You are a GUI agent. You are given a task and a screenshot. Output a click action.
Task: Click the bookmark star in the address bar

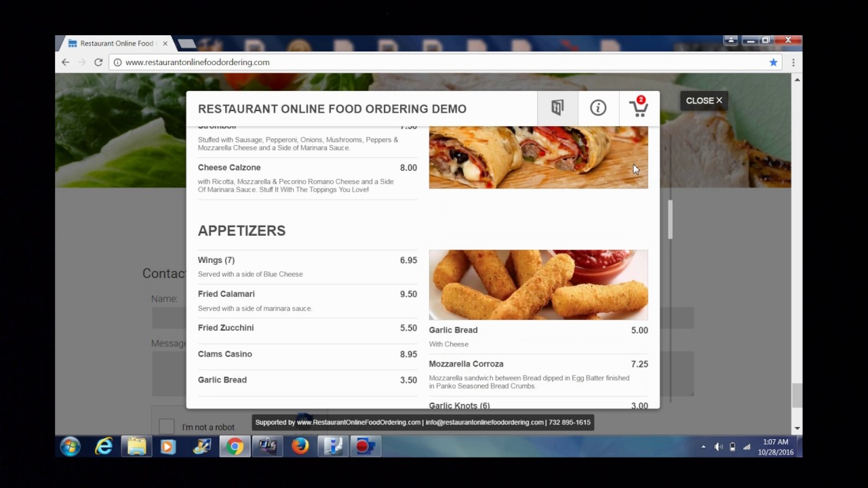point(773,62)
